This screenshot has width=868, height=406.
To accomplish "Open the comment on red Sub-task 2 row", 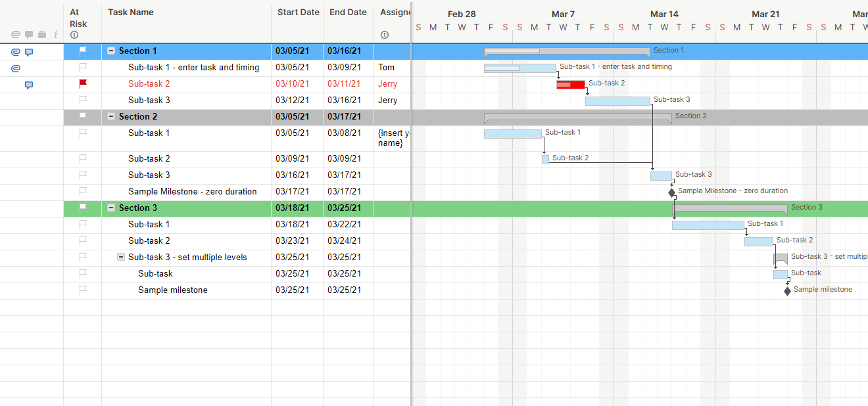I will click(x=29, y=85).
